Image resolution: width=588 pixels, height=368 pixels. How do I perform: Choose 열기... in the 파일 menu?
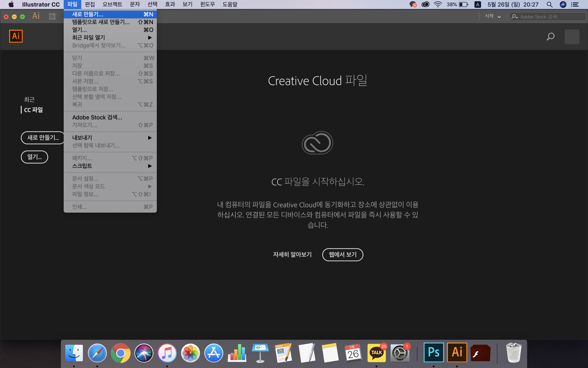[x=110, y=30]
